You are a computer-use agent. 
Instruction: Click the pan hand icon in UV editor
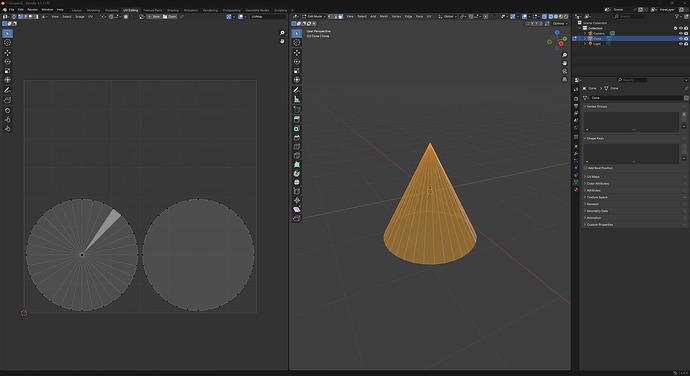(282, 41)
